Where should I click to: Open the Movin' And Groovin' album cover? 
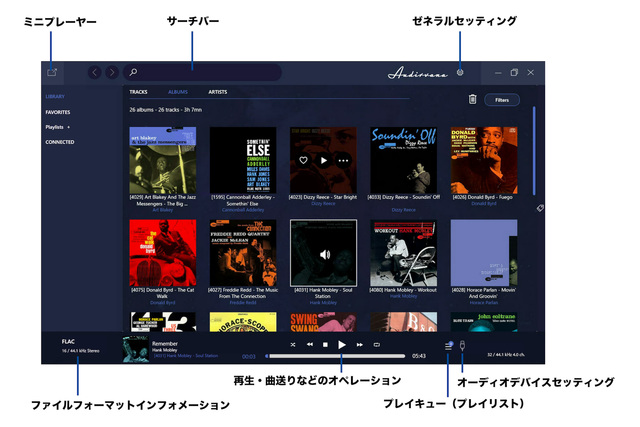tap(484, 253)
